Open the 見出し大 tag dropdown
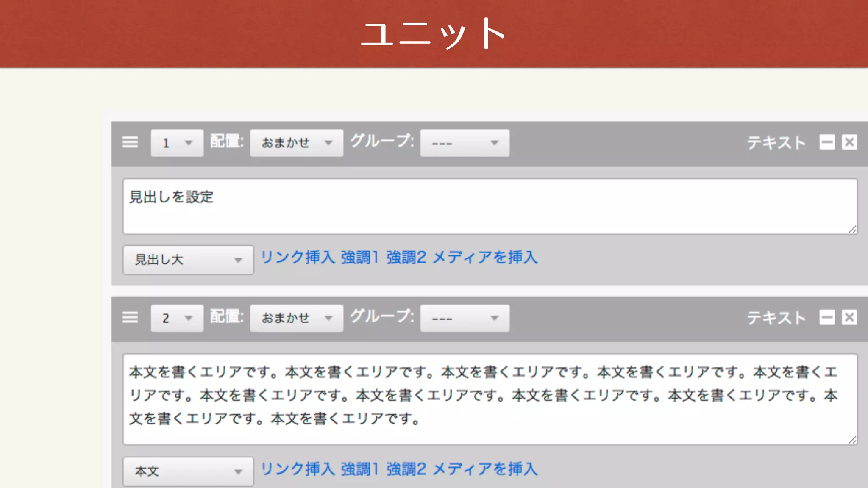This screenshot has width=868, height=488. [189, 260]
